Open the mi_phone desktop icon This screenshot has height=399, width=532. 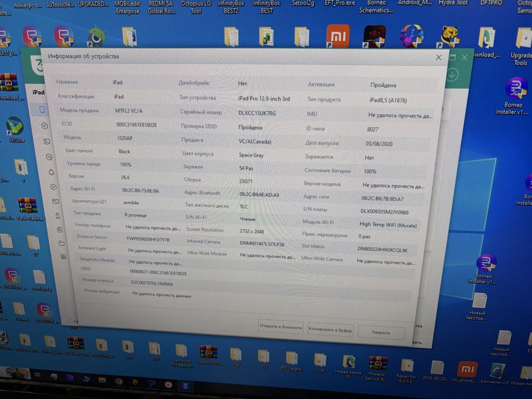(466, 373)
